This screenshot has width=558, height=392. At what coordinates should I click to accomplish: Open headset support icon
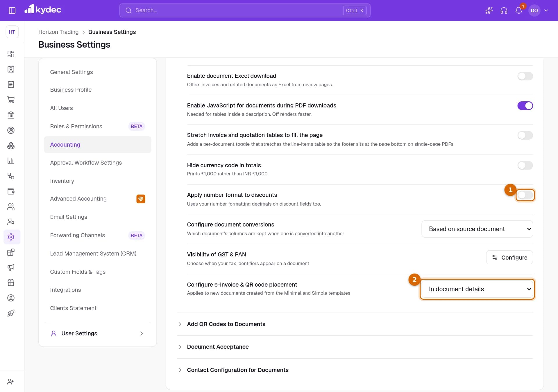pos(504,10)
